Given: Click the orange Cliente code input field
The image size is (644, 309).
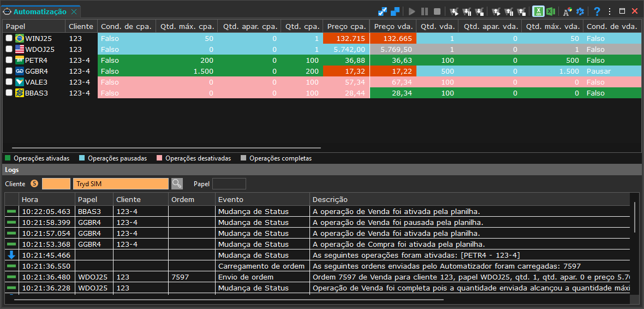Looking at the screenshot, I should point(56,183).
